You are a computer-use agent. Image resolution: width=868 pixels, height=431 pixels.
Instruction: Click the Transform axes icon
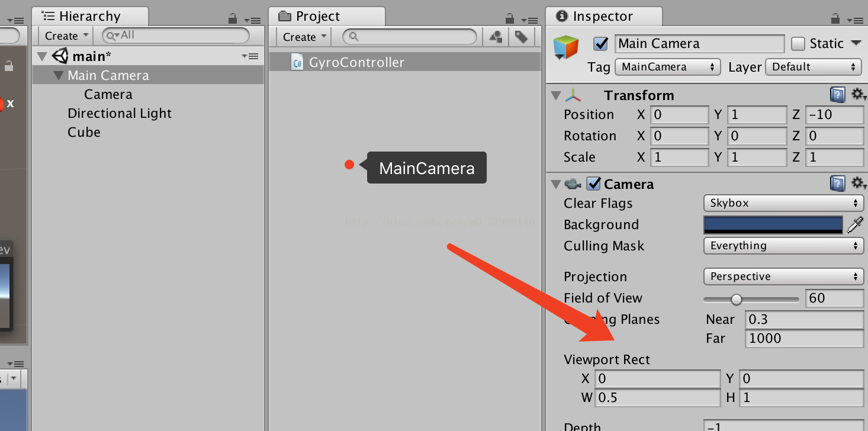(x=573, y=95)
